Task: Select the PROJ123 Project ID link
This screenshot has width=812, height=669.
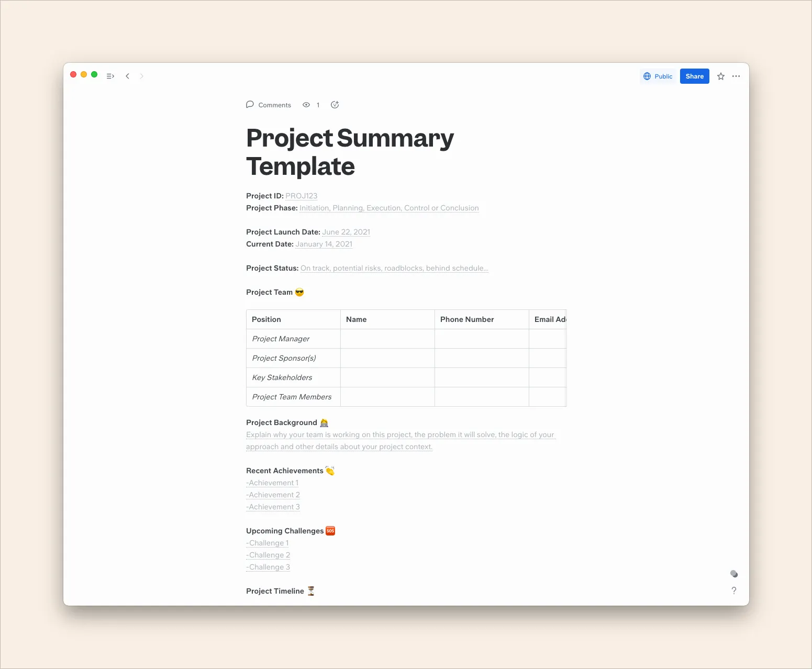Action: point(302,195)
